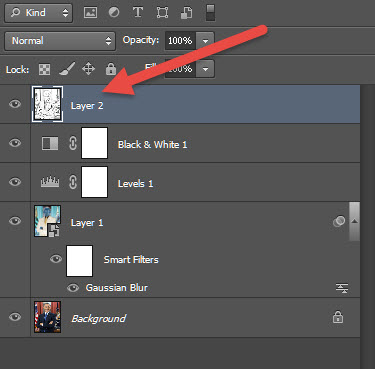Select the Layer 2 name text
Image resolution: width=375 pixels, height=369 pixels.
pos(87,106)
